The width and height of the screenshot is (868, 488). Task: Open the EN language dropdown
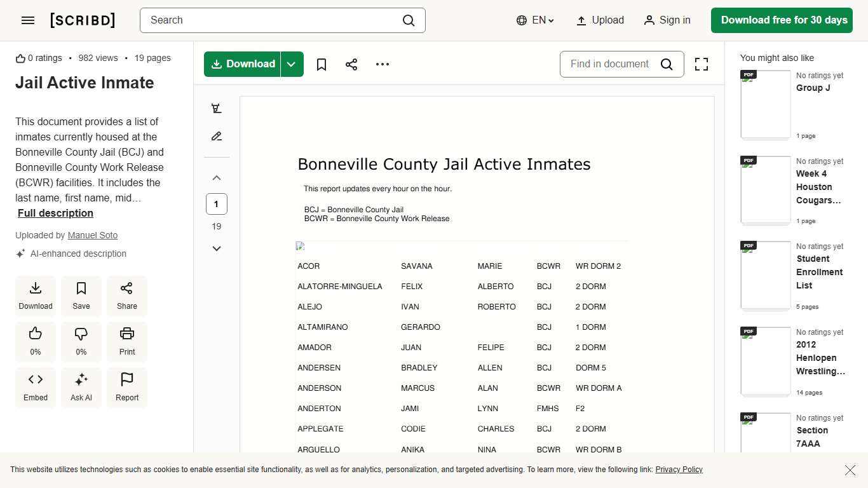pyautogui.click(x=534, y=20)
